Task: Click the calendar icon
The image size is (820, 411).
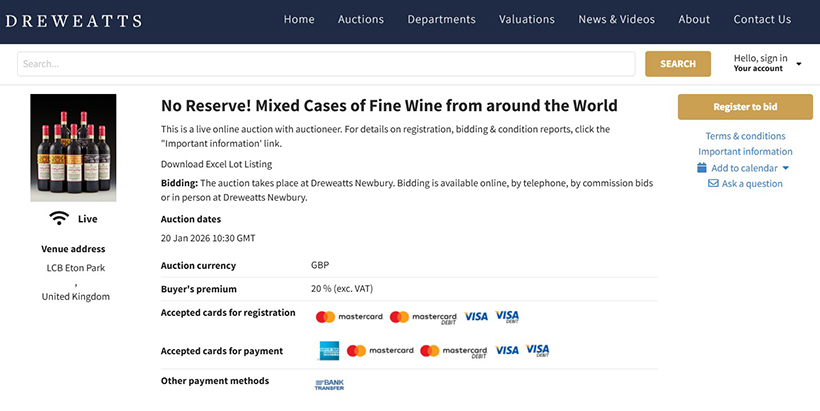Action: tap(702, 168)
